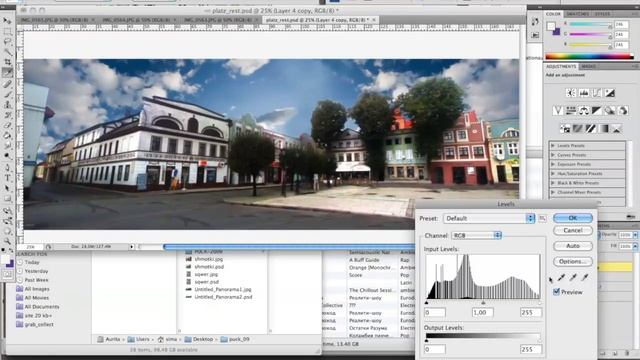The height and width of the screenshot is (360, 640).
Task: Select the Pen tool
Action: click(7, 167)
